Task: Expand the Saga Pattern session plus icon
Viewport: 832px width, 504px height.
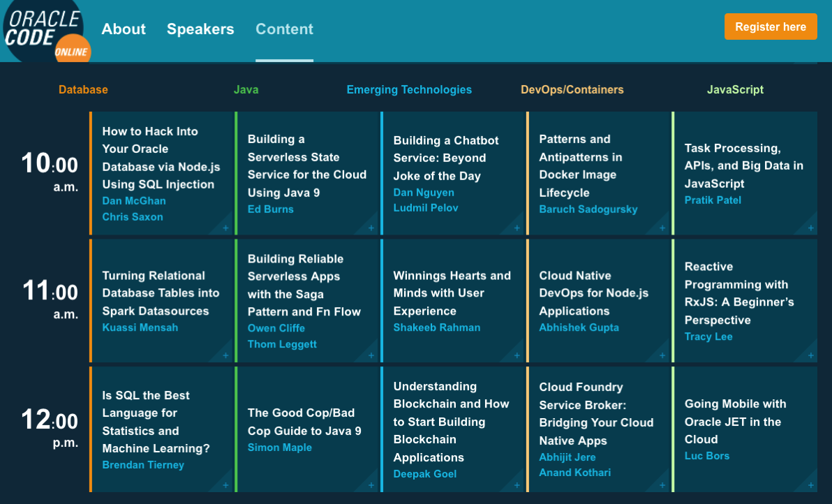Action: [x=371, y=355]
